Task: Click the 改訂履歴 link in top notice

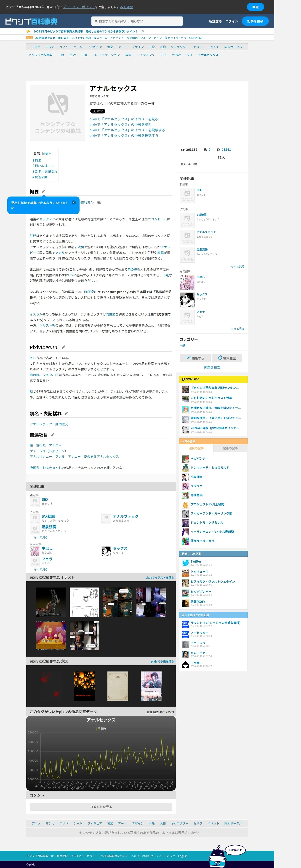Action: coord(127,7)
